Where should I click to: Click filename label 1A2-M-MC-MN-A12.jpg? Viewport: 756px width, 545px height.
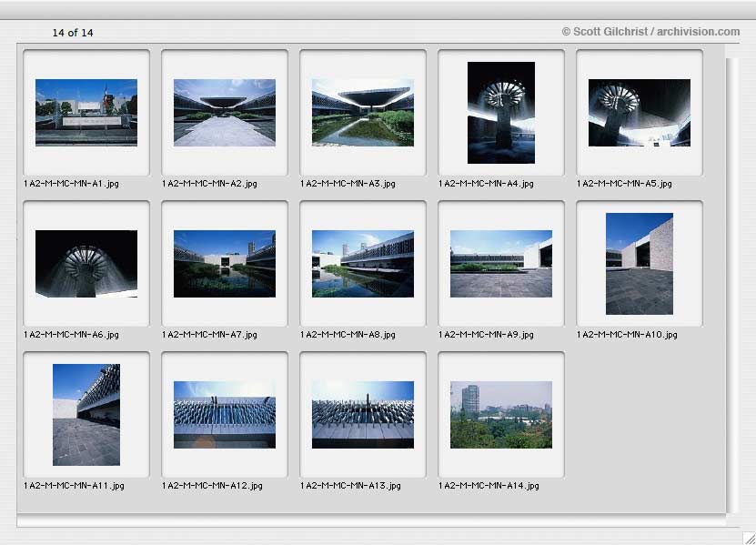tap(212, 486)
